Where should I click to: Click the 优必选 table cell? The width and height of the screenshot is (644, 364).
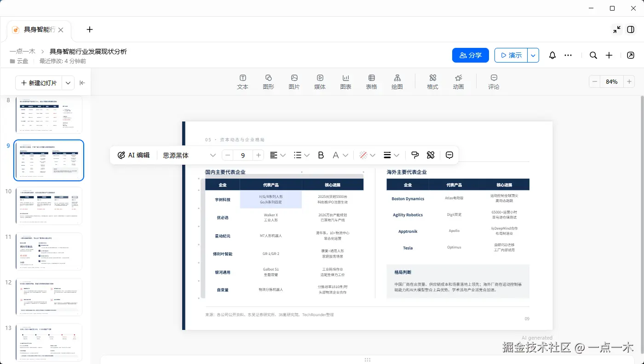[x=223, y=217]
